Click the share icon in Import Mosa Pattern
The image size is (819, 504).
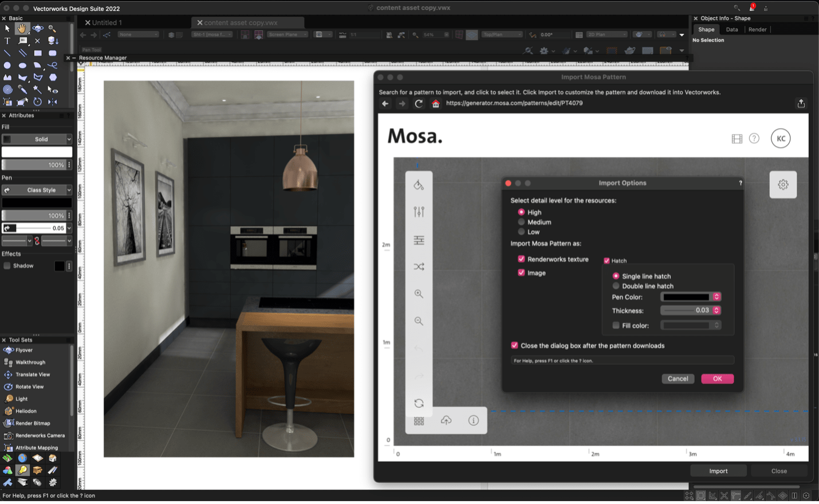click(x=801, y=103)
